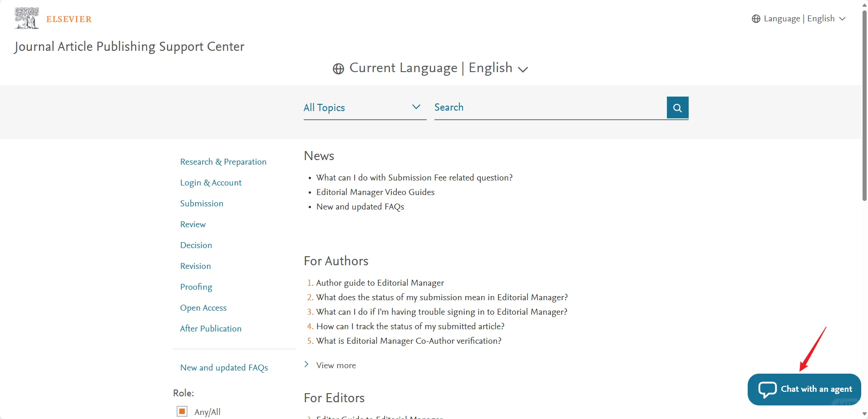The image size is (868, 419).
Task: Click the globe icon next to Language
Action: point(755,19)
